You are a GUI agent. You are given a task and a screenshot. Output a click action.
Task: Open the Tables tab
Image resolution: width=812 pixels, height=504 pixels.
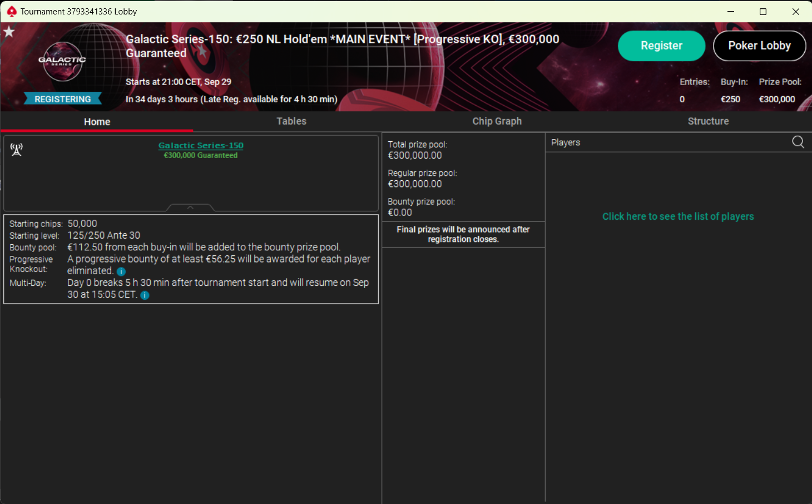[291, 121]
